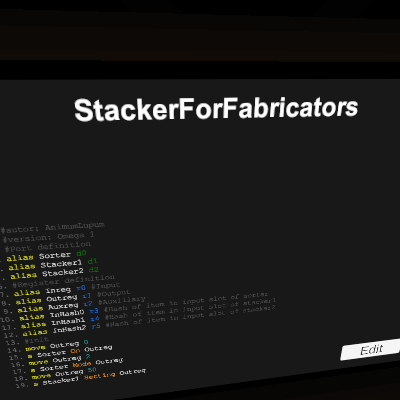Click the 'alias InHash0 r3' code line
The height and width of the screenshot is (400, 400).
tap(59, 315)
